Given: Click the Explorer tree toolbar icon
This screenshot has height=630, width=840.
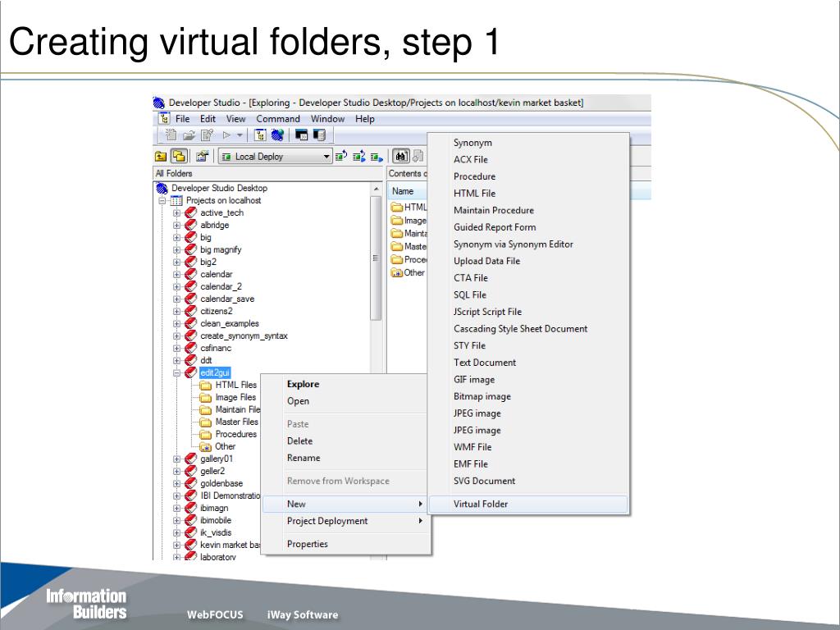Looking at the screenshot, I should click(x=260, y=135).
